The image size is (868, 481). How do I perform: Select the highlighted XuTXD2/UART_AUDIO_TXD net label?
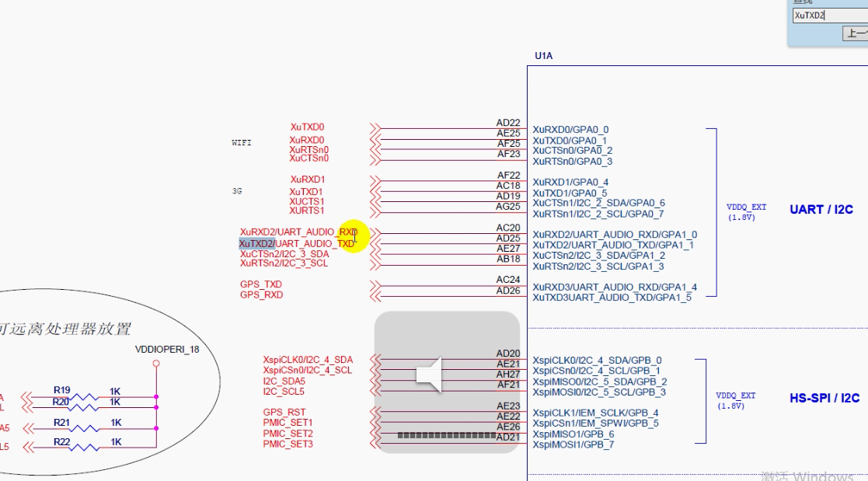(298, 242)
